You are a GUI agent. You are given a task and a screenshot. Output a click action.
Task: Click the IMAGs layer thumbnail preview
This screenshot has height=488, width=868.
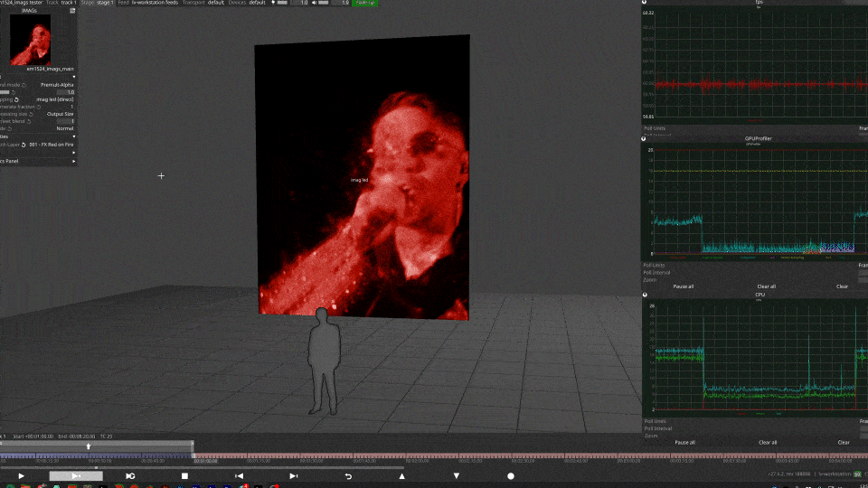31,40
